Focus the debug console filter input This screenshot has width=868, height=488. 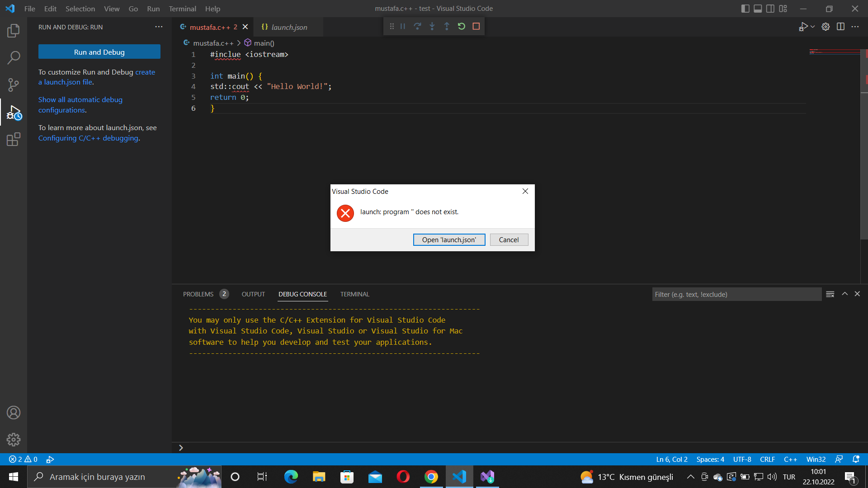click(736, 294)
